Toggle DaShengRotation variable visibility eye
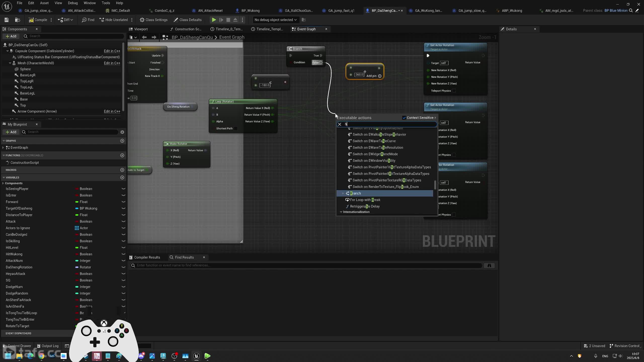This screenshot has width=644, height=362. point(124,267)
